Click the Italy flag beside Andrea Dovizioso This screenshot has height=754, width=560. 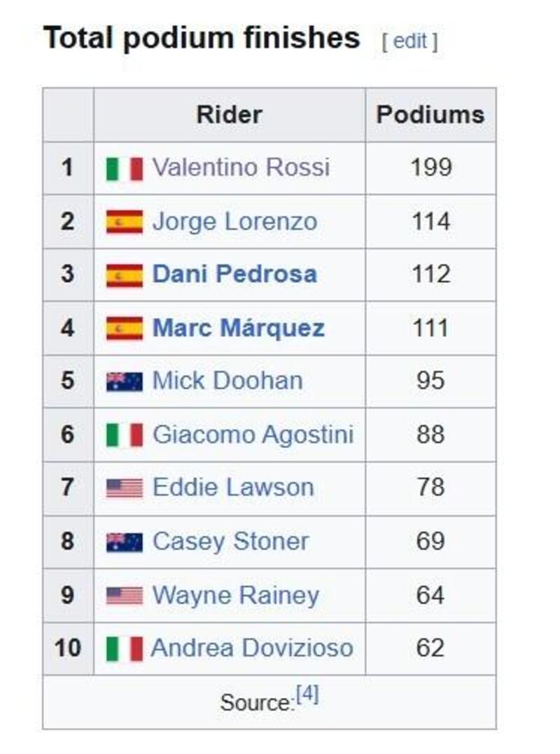pyautogui.click(x=124, y=649)
